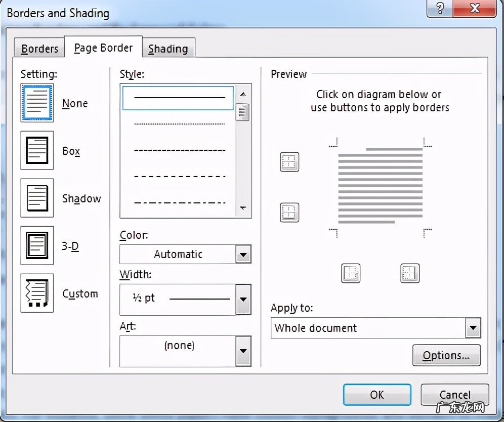504x422 pixels.
Task: Open the Color dropdown showing Automatic
Action: 243,254
